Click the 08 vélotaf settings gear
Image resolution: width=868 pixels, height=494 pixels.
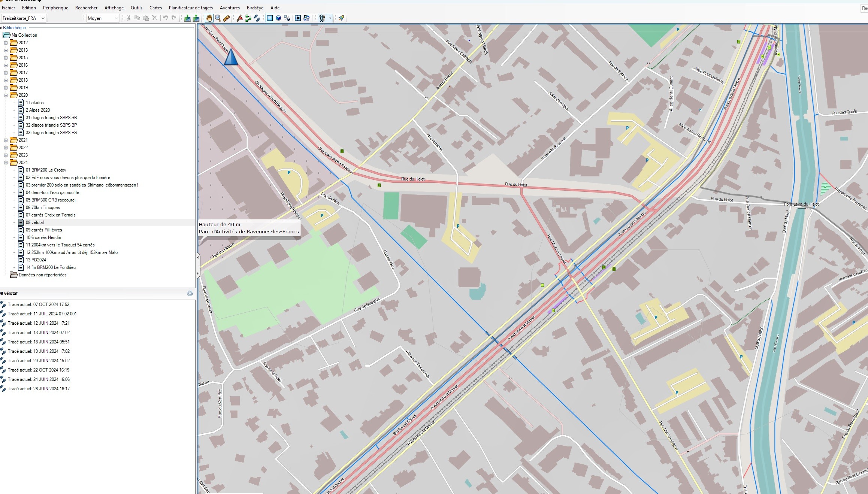190,293
